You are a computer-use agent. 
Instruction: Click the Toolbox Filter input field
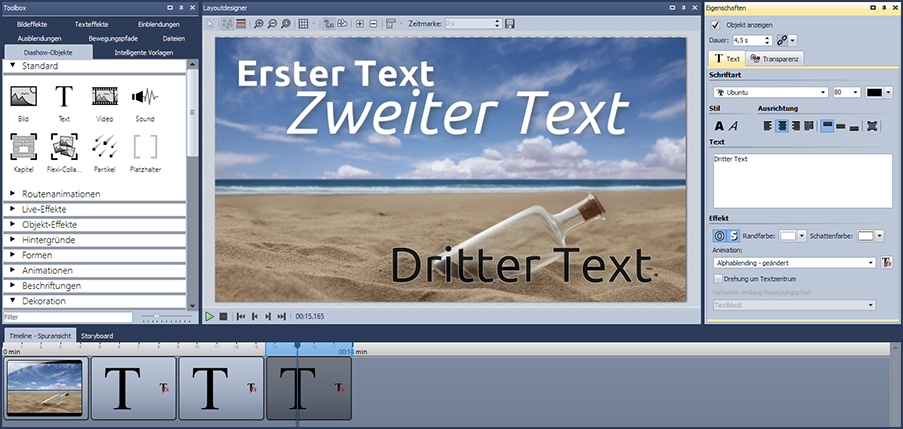coord(67,317)
